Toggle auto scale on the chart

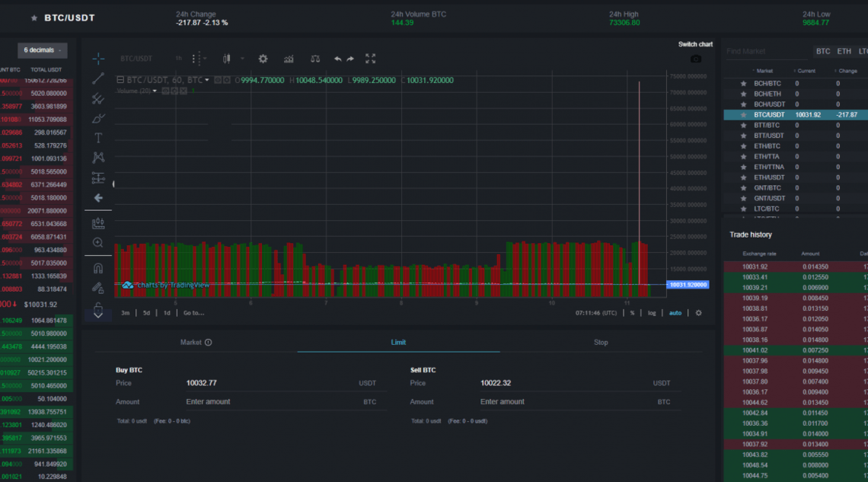pos(675,313)
